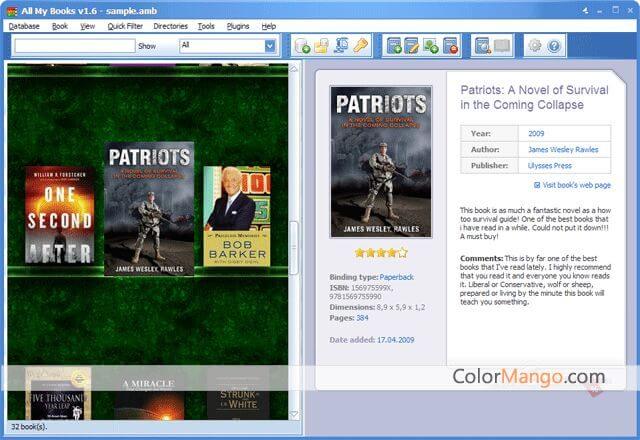Click the book title heading Patriots
The width and height of the screenshot is (640, 440).
pyautogui.click(x=534, y=97)
